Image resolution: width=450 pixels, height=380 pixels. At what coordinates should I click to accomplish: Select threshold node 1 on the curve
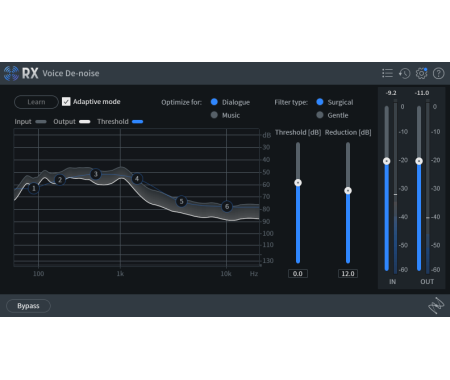34,188
